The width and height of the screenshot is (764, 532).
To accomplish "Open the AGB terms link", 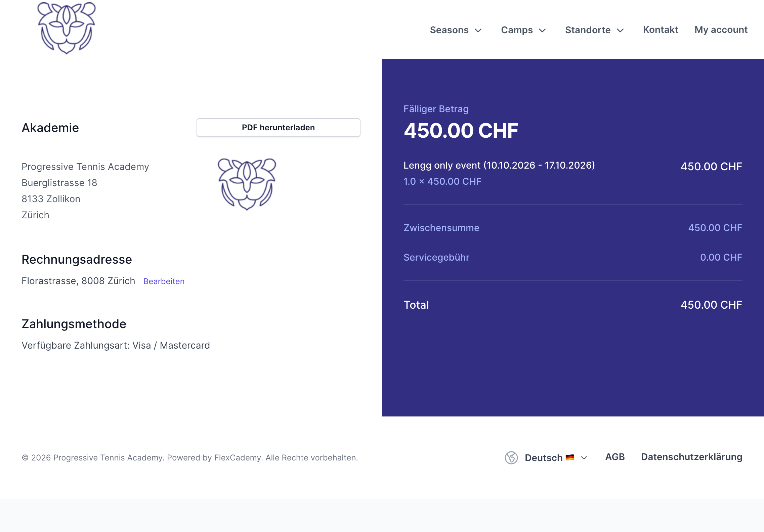I will click(x=615, y=457).
